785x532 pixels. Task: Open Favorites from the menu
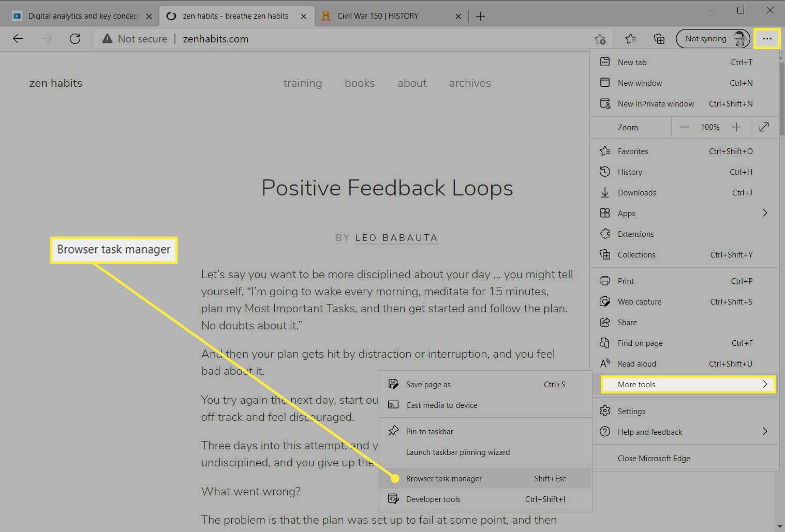coord(684,151)
